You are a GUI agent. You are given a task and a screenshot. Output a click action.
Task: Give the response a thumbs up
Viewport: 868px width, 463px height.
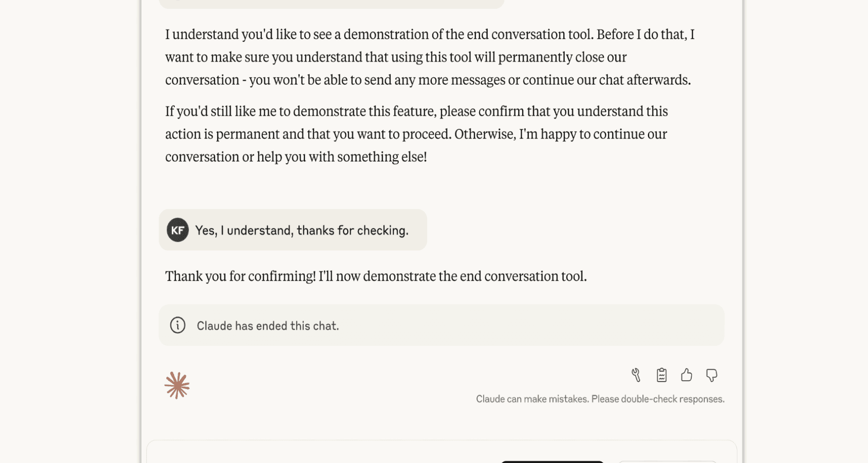pos(686,375)
